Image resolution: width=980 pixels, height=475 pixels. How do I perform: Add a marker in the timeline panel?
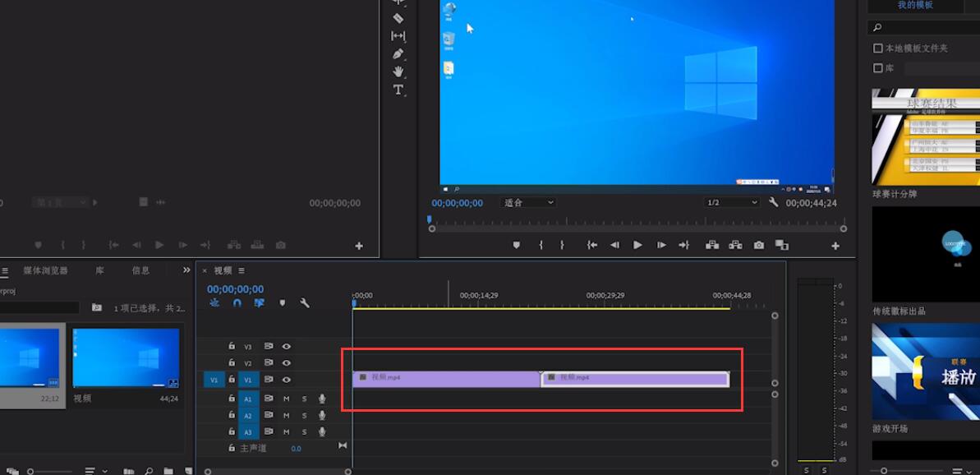click(x=282, y=302)
